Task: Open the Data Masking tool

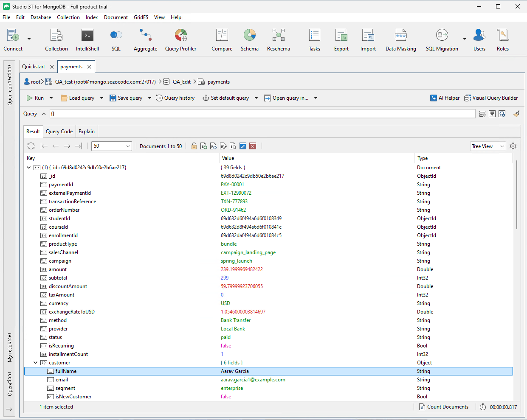Action: pos(401,40)
